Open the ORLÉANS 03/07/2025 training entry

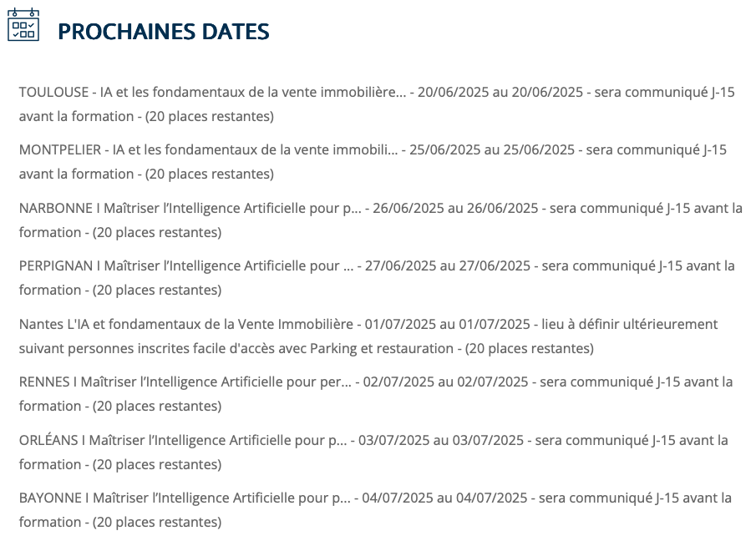(x=373, y=453)
